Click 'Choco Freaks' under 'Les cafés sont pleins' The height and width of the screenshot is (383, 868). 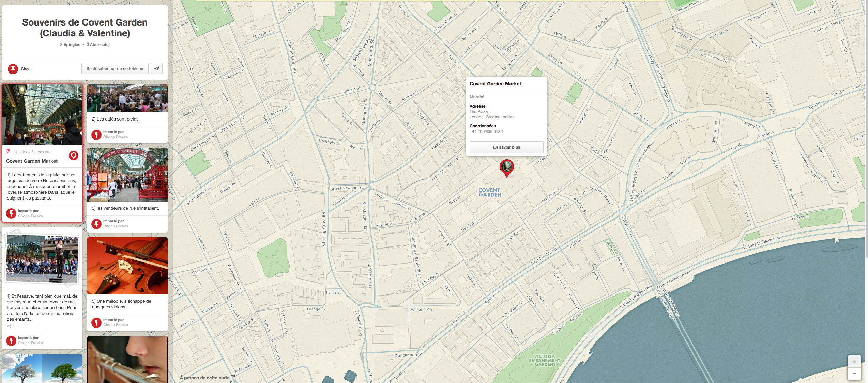click(x=116, y=137)
